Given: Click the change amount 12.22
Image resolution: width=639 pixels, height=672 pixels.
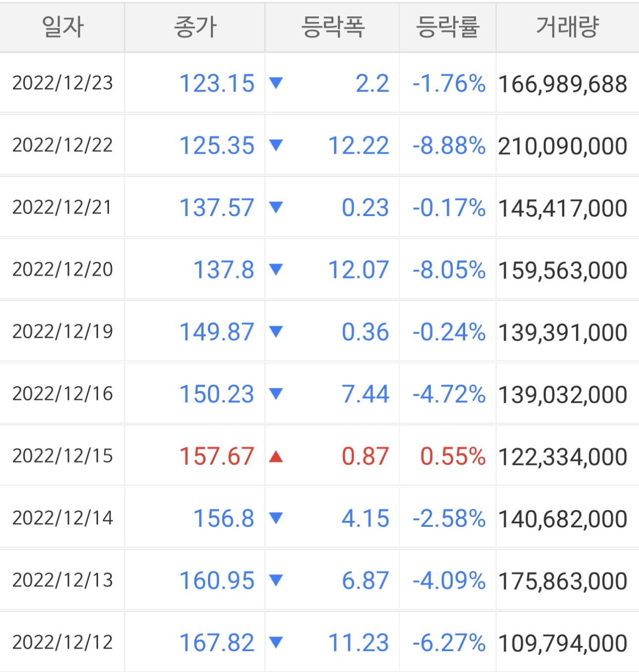Looking at the screenshot, I should [359, 146].
